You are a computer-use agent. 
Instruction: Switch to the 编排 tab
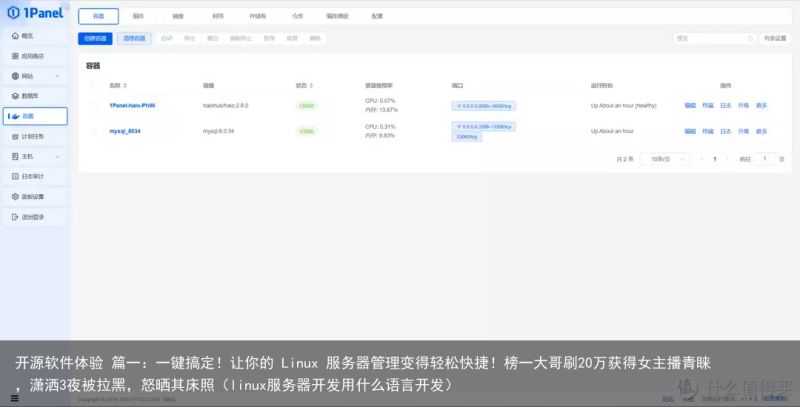click(x=138, y=16)
